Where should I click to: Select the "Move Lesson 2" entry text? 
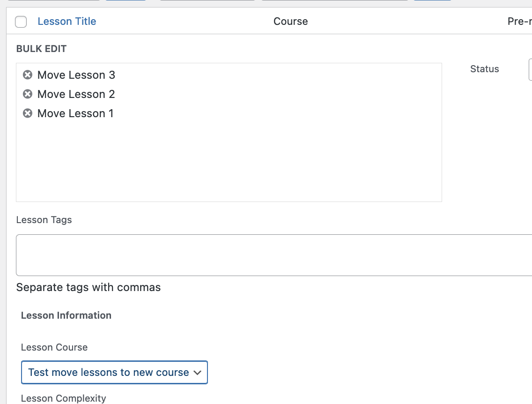[x=76, y=94]
